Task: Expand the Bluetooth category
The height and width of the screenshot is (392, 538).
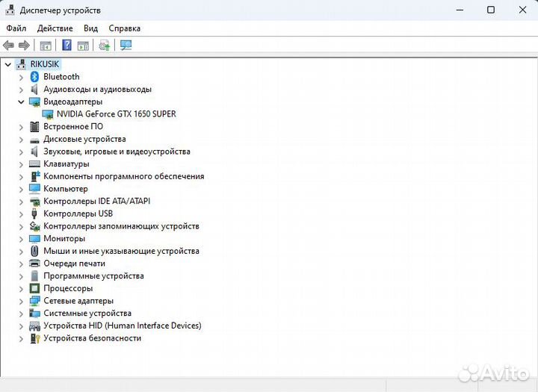Action: (21, 77)
